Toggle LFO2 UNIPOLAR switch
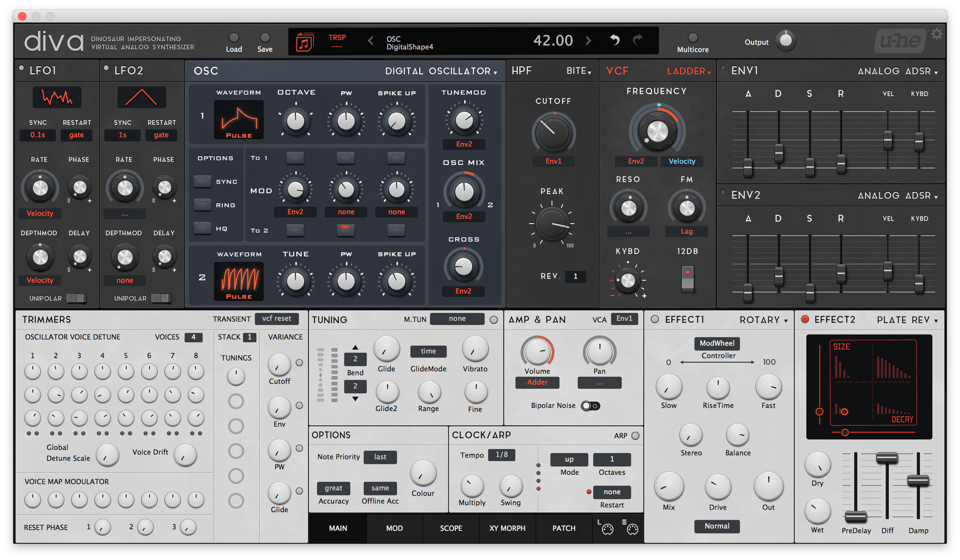 pos(161,298)
